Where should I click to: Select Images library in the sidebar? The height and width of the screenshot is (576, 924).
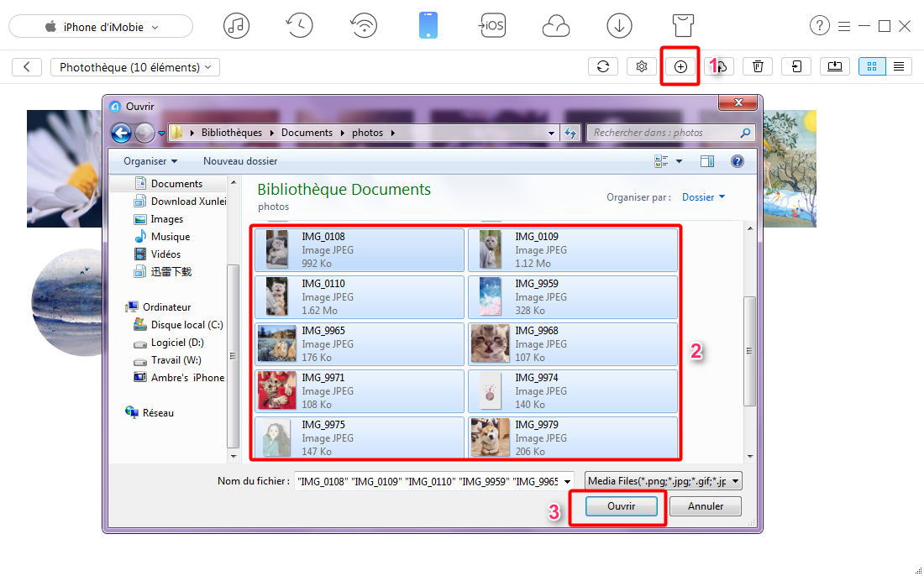coord(159,219)
